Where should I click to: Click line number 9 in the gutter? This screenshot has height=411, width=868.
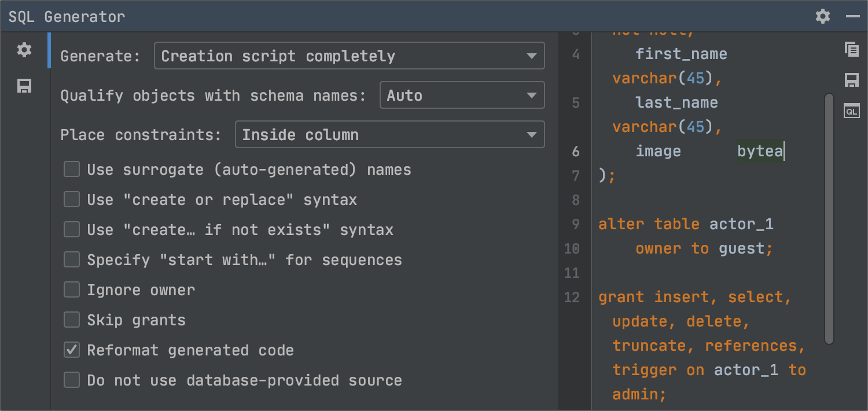575,225
